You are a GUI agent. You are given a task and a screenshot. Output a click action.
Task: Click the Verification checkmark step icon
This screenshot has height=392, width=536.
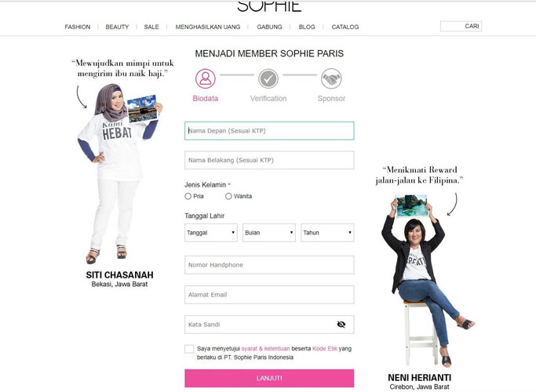click(268, 78)
